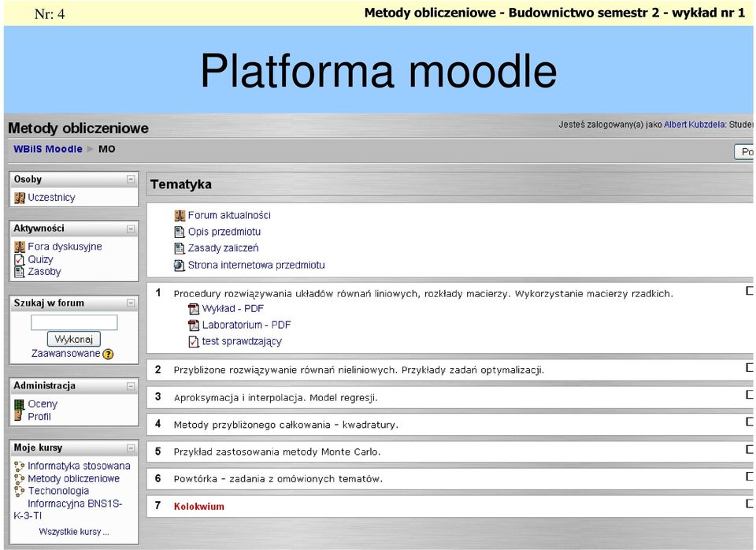Click the Zasoby document icon
The height and width of the screenshot is (550, 756).
[19, 272]
